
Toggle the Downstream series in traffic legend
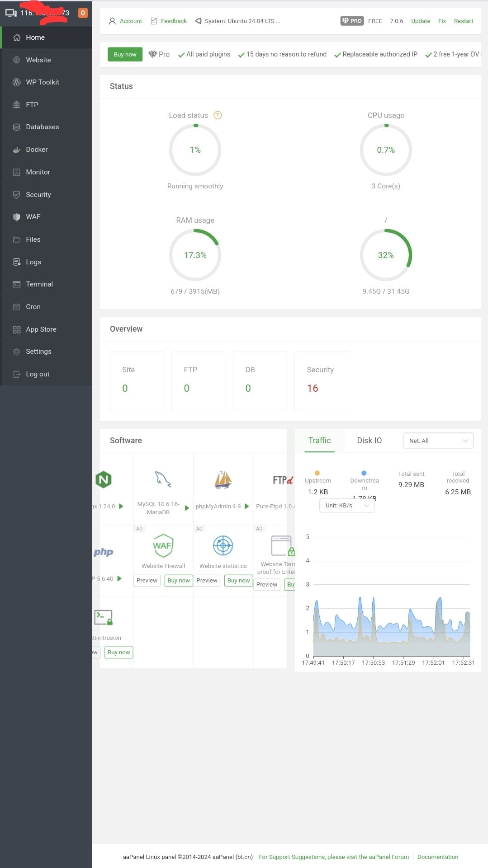364,477
